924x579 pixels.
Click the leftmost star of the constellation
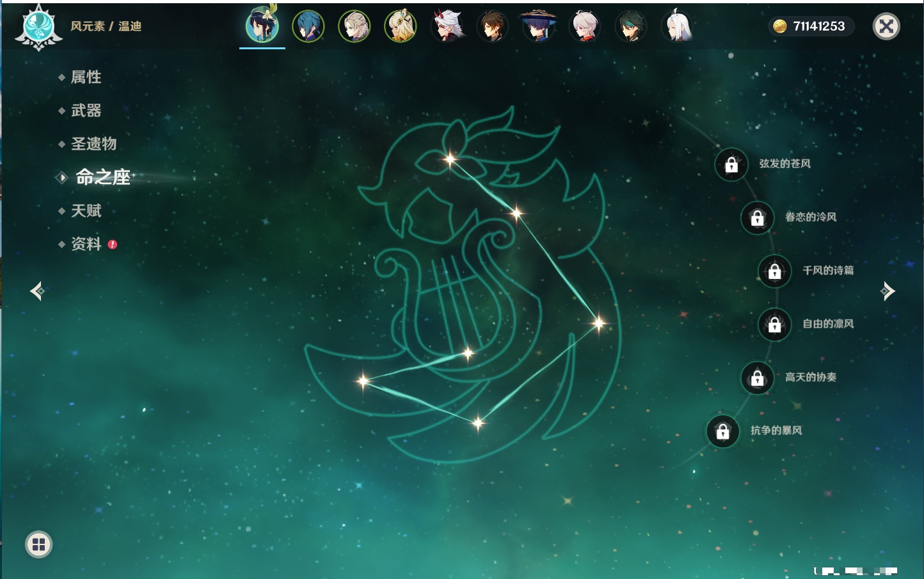click(363, 381)
